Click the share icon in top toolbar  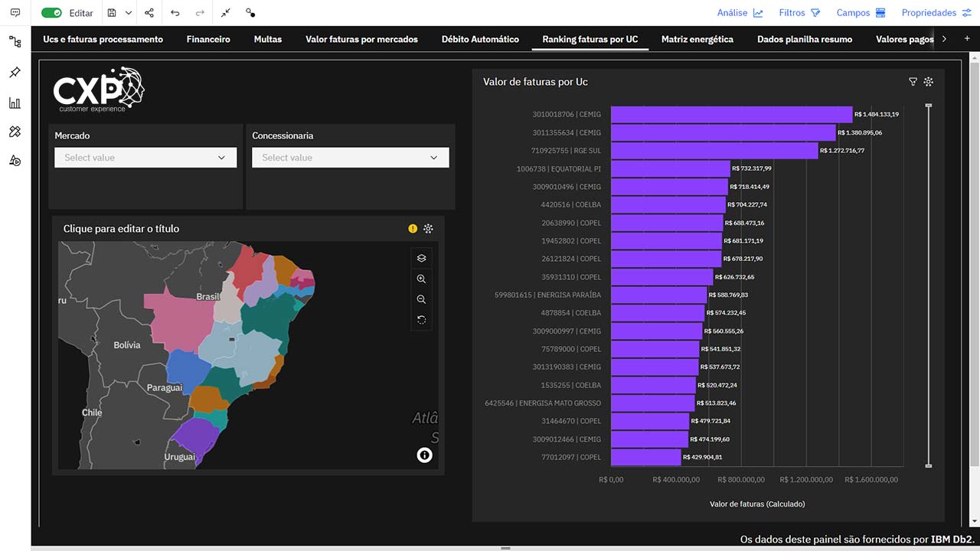(x=149, y=13)
